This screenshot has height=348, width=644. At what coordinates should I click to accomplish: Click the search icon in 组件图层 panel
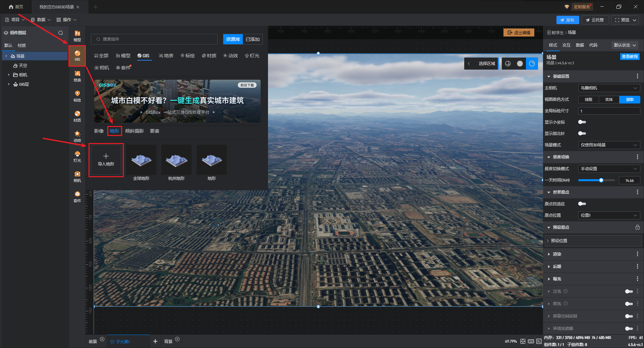[x=61, y=33]
